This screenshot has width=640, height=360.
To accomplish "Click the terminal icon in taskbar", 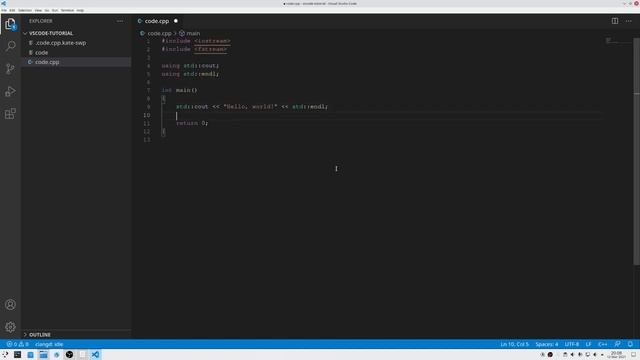I will point(18,354).
